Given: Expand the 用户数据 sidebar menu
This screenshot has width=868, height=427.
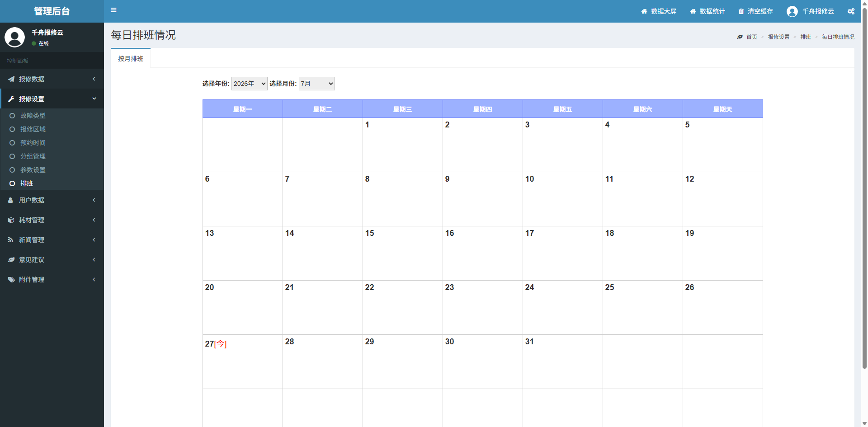Looking at the screenshot, I should coord(52,200).
